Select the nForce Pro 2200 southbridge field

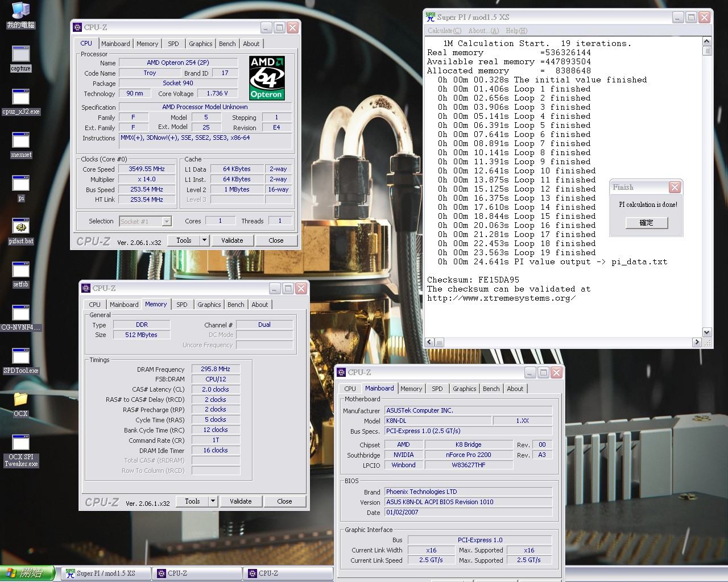pyautogui.click(x=468, y=455)
